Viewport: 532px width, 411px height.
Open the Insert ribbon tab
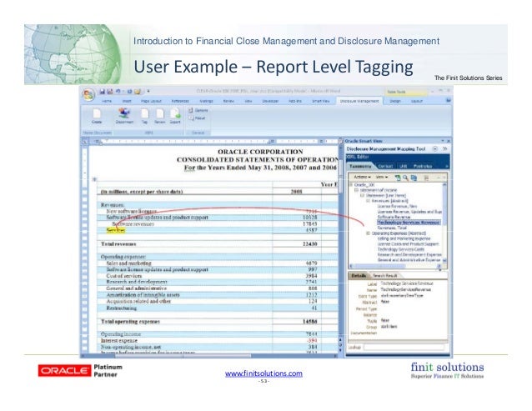pyautogui.click(x=127, y=101)
